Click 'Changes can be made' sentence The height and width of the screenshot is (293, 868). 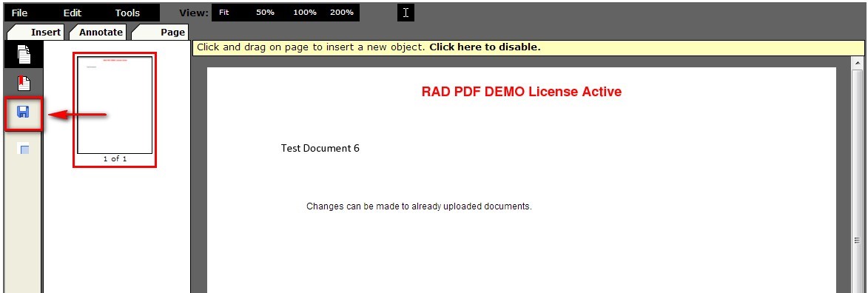click(x=419, y=206)
